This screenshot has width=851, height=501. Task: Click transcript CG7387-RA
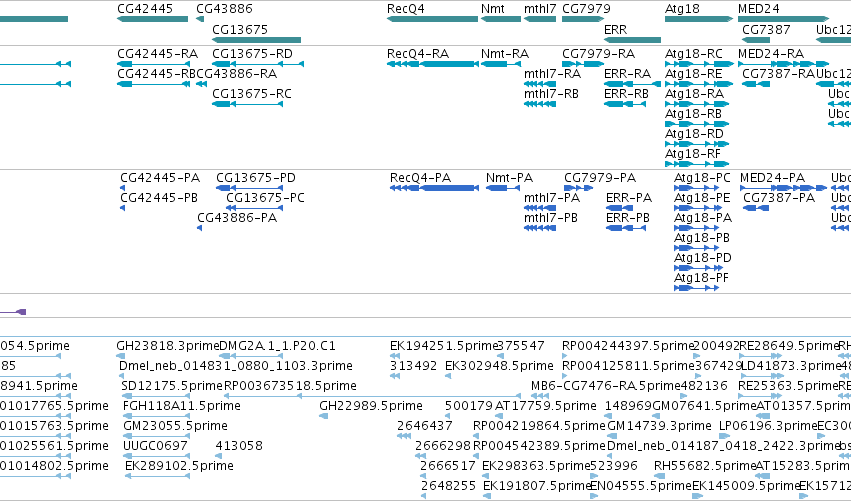coord(779,73)
